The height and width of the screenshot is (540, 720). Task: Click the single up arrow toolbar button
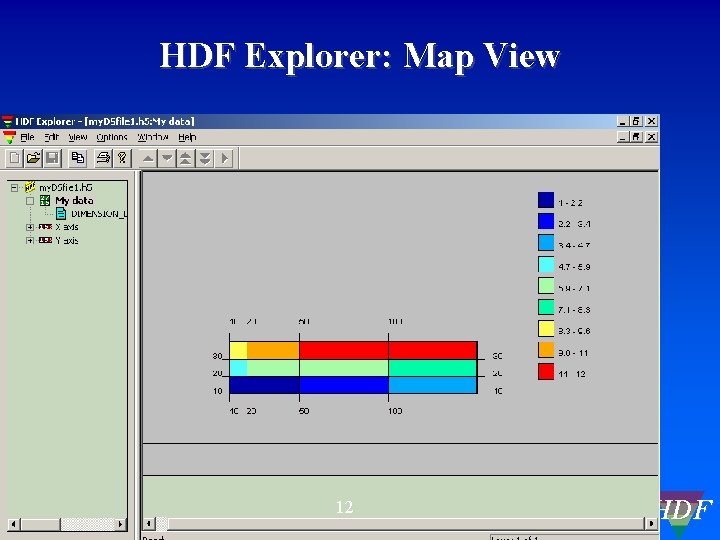click(148, 158)
